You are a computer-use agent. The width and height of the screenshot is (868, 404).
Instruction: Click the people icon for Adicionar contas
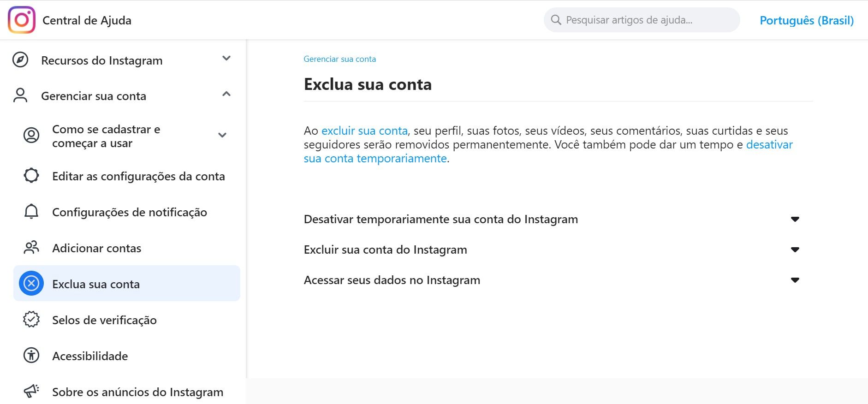coord(31,248)
